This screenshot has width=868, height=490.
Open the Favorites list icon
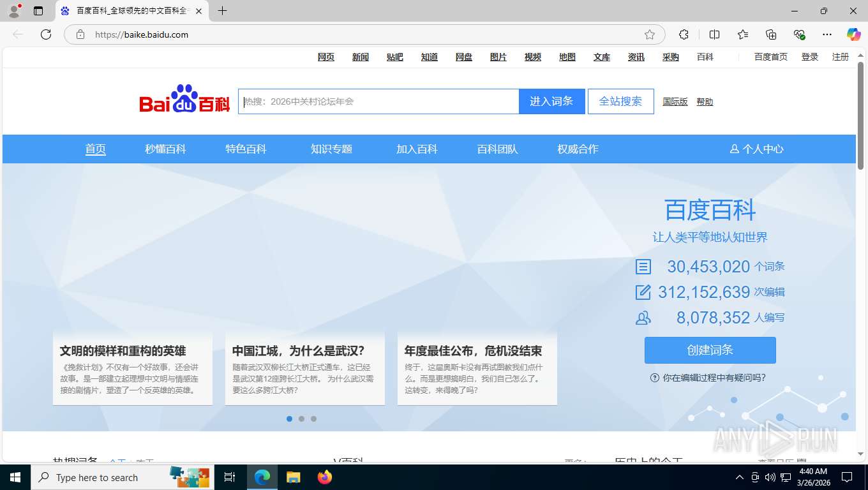tap(743, 34)
